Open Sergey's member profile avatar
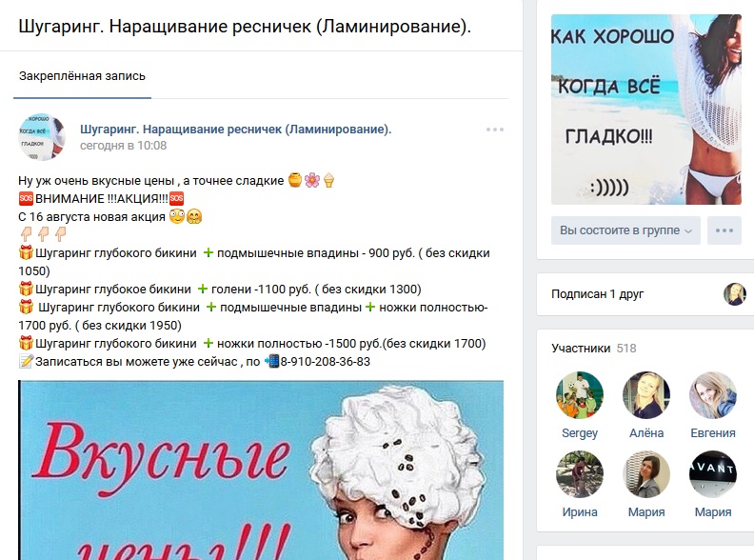The height and width of the screenshot is (560, 754). point(580,395)
